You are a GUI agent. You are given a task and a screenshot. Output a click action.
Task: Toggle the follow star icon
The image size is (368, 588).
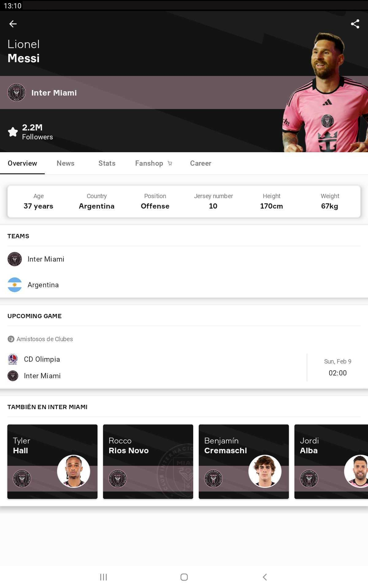pyautogui.click(x=13, y=132)
